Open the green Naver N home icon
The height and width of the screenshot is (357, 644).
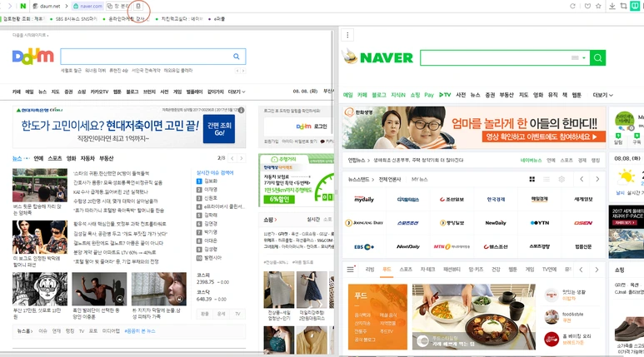(x=23, y=6)
